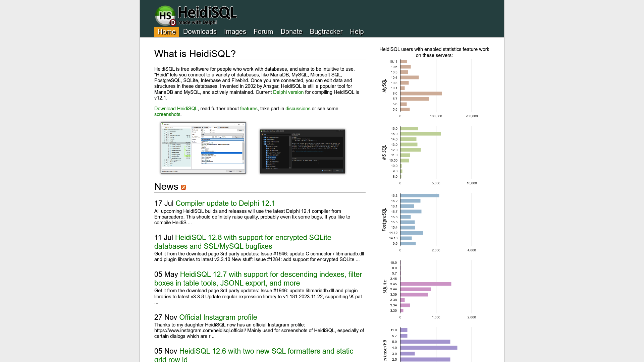Select the Forum navigation item
Viewport: 644px width, 362px height.
[x=263, y=32]
